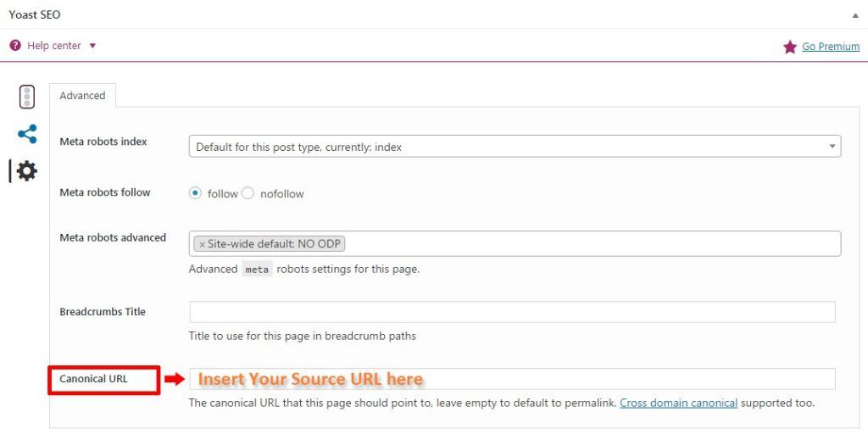Switch to the Advanced tab
868x434 pixels.
click(x=82, y=95)
